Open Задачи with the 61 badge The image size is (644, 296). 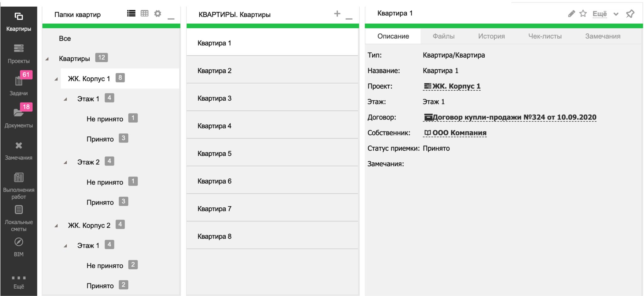point(19,84)
